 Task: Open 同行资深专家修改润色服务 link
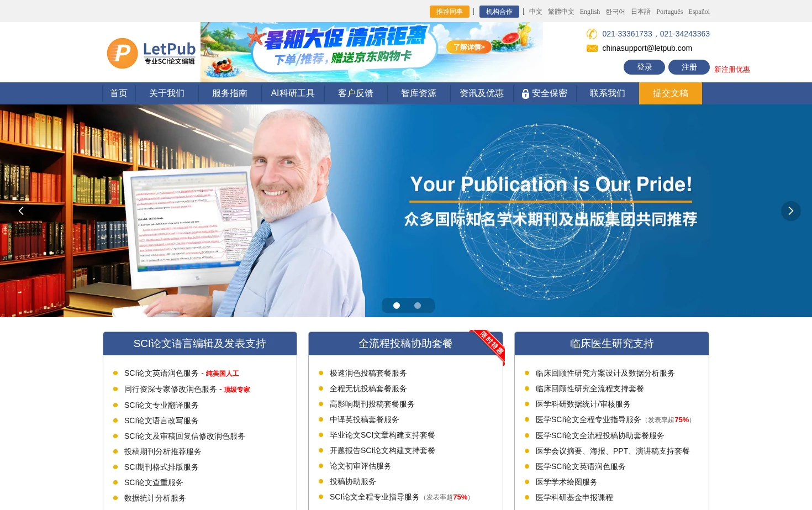(x=170, y=390)
